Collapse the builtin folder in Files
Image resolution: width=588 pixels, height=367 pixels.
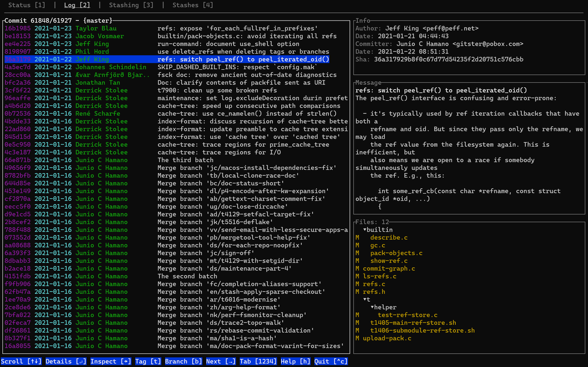(378, 230)
